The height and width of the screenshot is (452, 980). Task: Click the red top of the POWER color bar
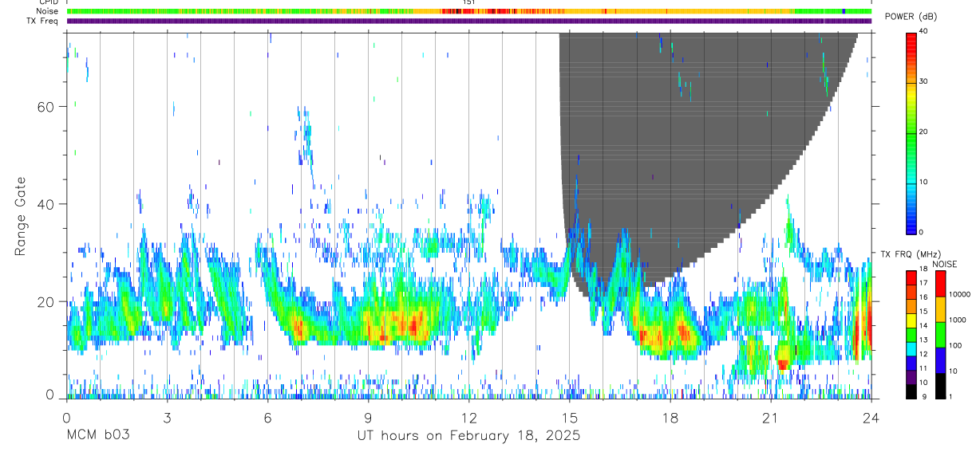(911, 40)
